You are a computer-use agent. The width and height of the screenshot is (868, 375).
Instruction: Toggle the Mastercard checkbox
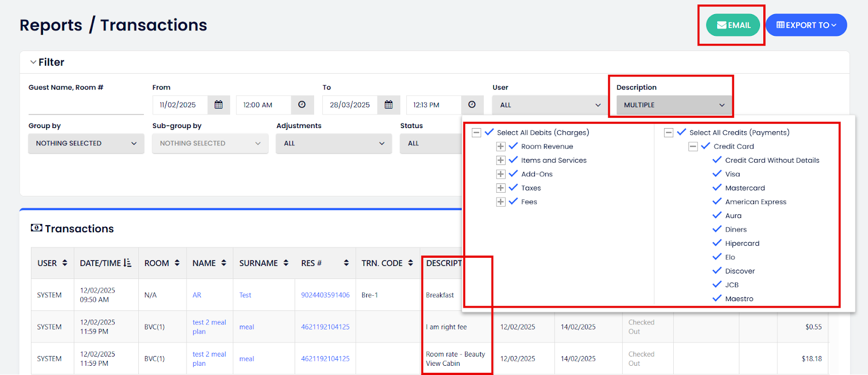tap(717, 188)
